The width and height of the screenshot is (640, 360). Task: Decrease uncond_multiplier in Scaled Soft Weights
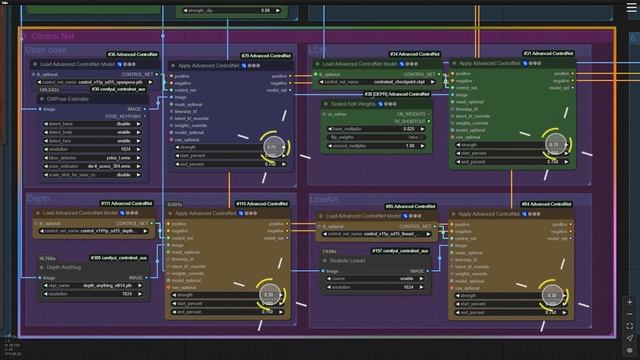[330, 146]
